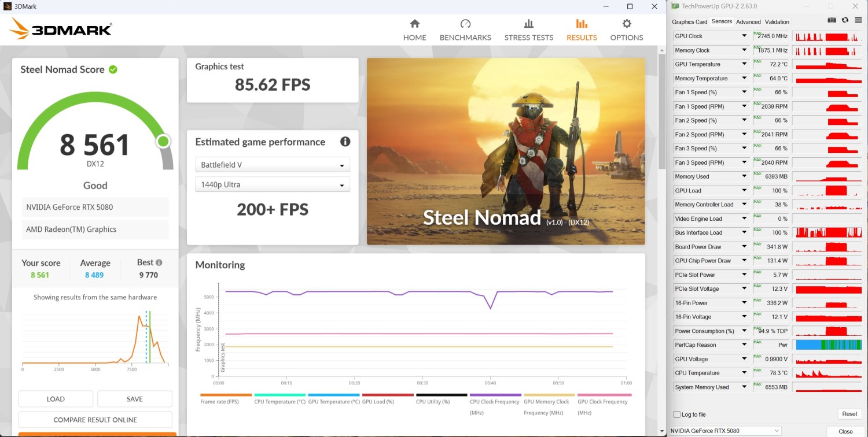
Task: Click the PerfCap Reason colored bar graph
Action: 829,345
